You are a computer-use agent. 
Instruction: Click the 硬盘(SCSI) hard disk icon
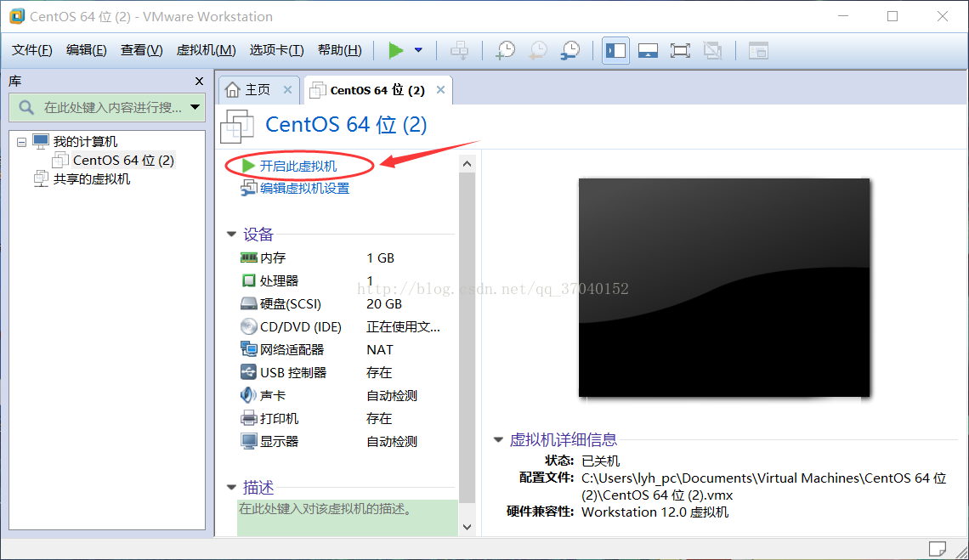point(248,303)
